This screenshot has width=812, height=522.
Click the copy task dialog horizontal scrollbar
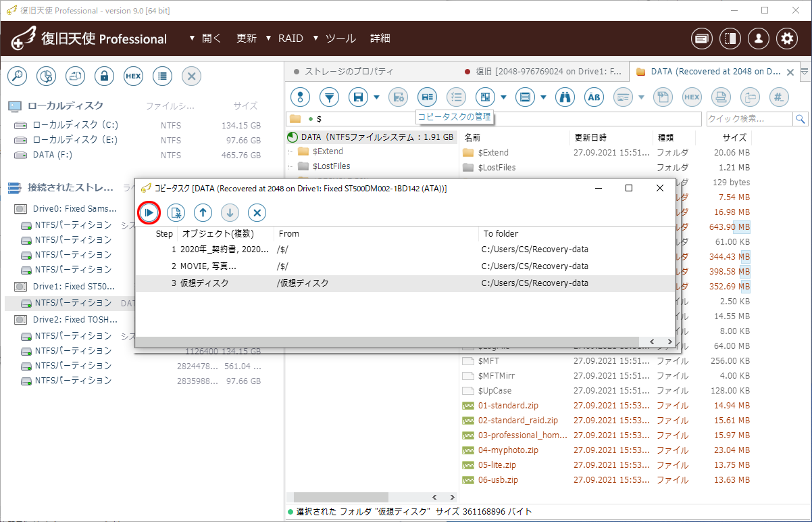(404, 342)
